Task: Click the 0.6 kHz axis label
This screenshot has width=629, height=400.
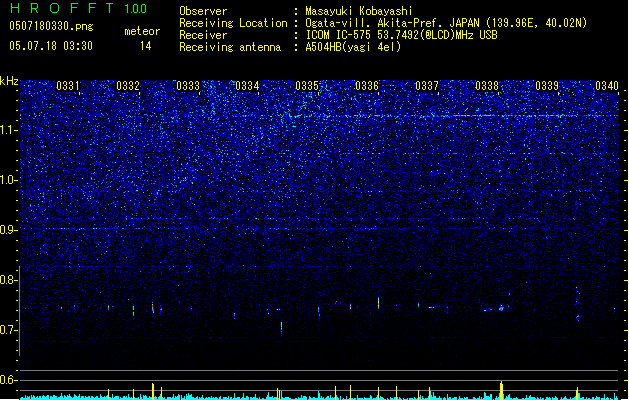Action: 8,380
